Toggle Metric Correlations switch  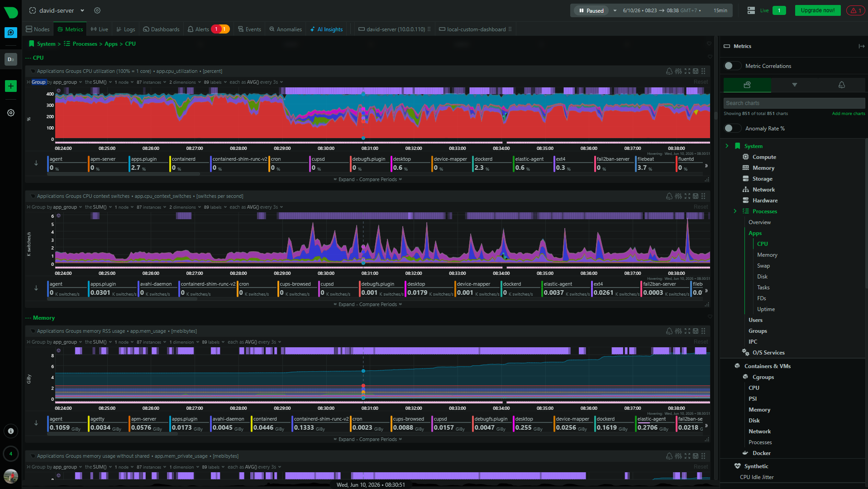pos(732,66)
